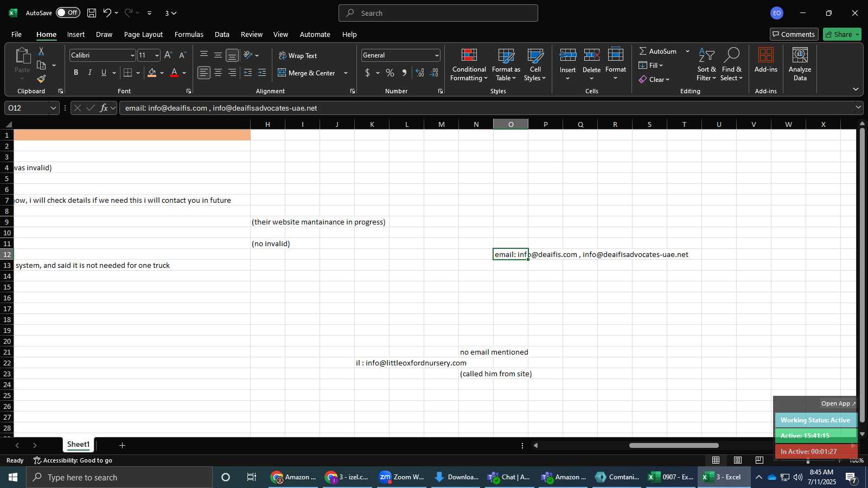
Task: Toggle Underline formatting
Action: (104, 73)
